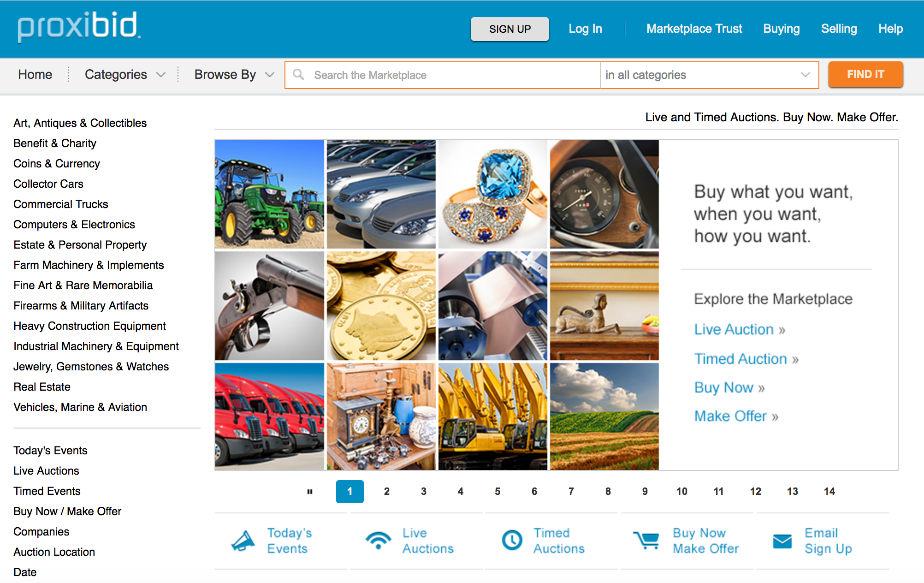This screenshot has width=924, height=583.
Task: Jump to slide 7 in carousel
Action: [x=571, y=492]
